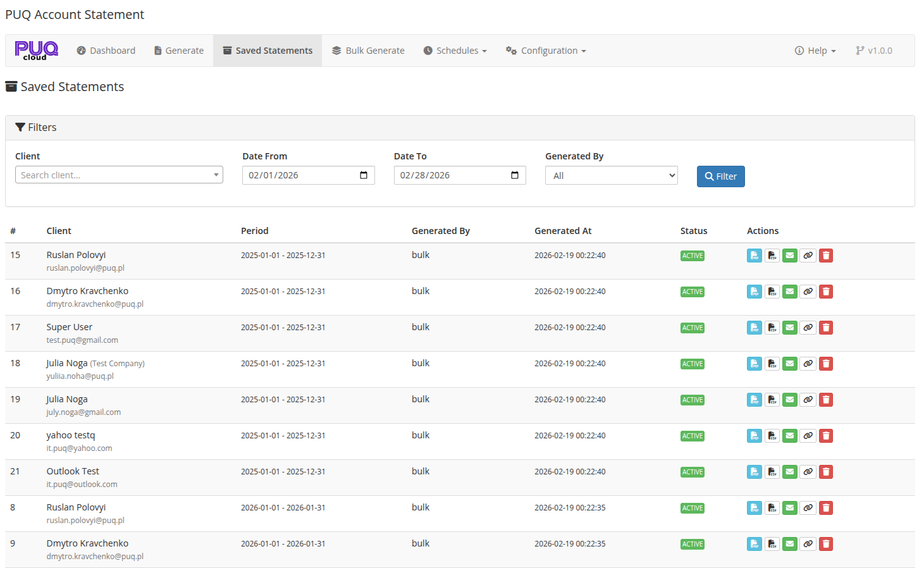Email the statement to Super User
Image resolution: width=924 pixels, height=568 pixels.
pos(789,327)
